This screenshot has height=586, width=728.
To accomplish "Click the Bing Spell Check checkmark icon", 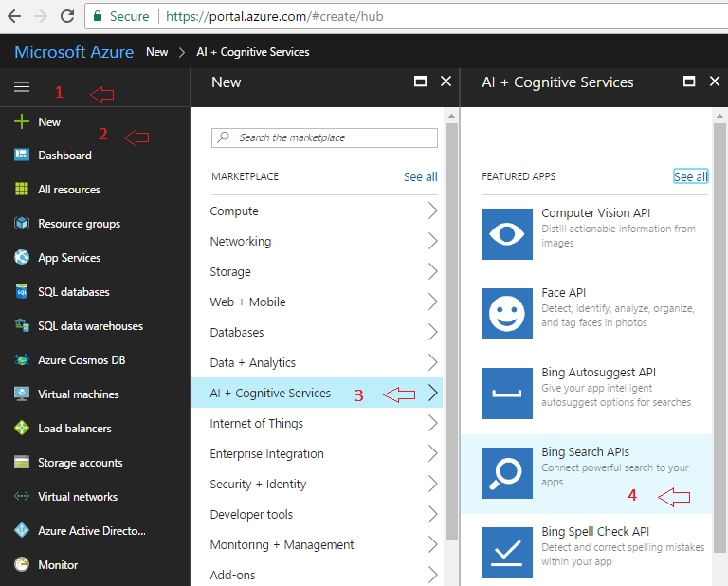I will pos(507,552).
